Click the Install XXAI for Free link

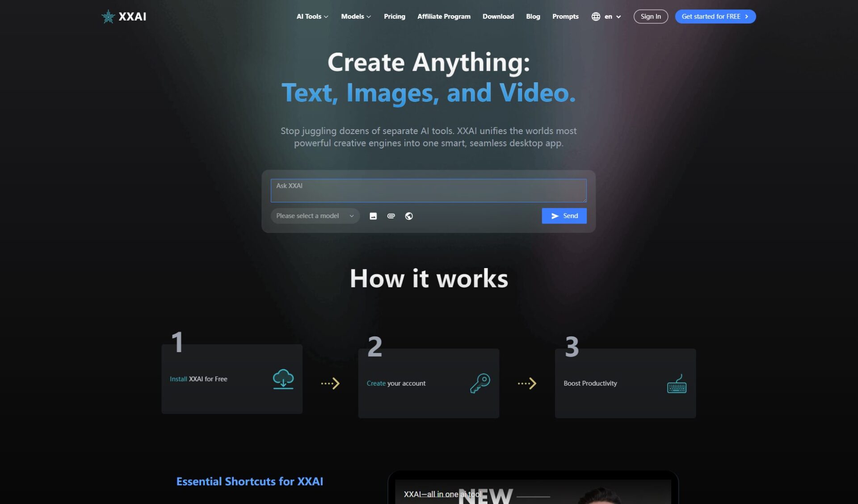198,379
